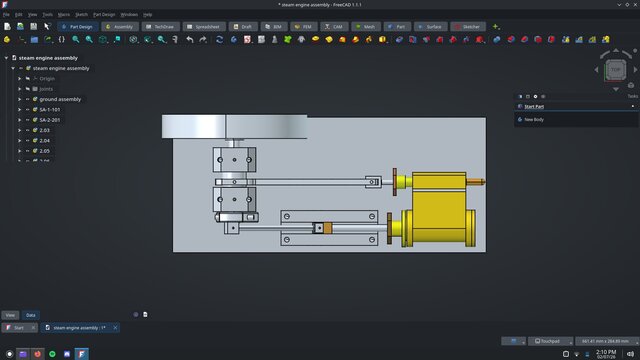Click the redo arrow
Image resolution: width=640 pixels, height=360 pixels.
point(203,40)
